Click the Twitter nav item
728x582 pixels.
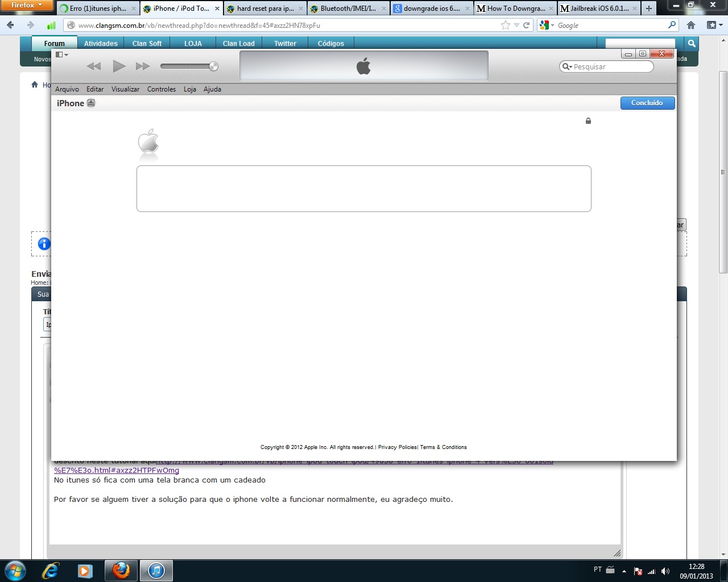tap(285, 44)
